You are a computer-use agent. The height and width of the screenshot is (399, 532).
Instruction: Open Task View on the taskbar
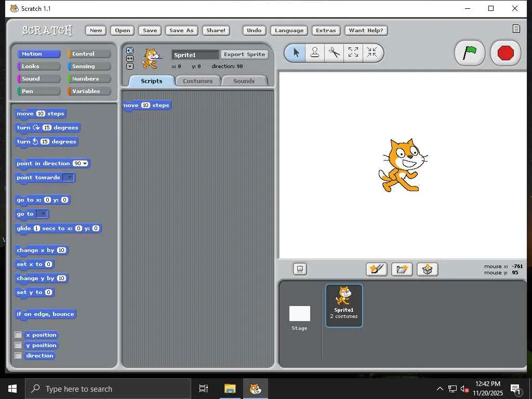(x=204, y=389)
